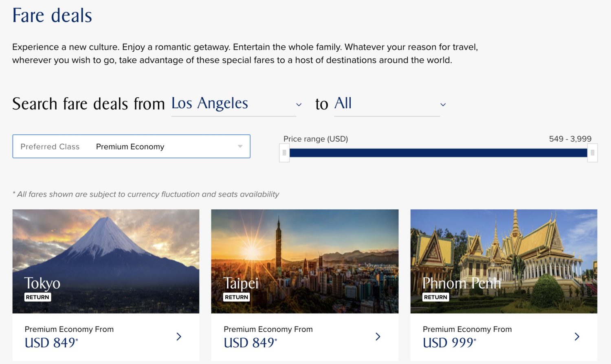The image size is (611, 364).
Task: Open Tokyo fare details via chevron arrow
Action: tap(179, 337)
